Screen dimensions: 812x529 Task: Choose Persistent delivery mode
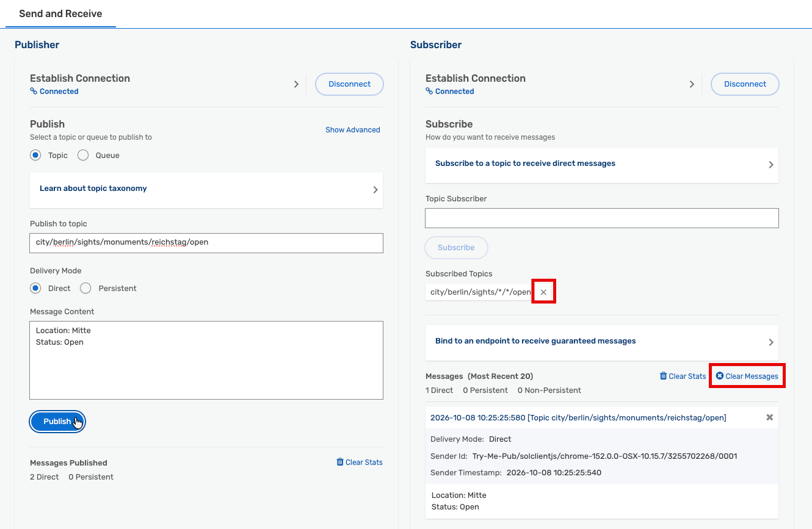85,288
